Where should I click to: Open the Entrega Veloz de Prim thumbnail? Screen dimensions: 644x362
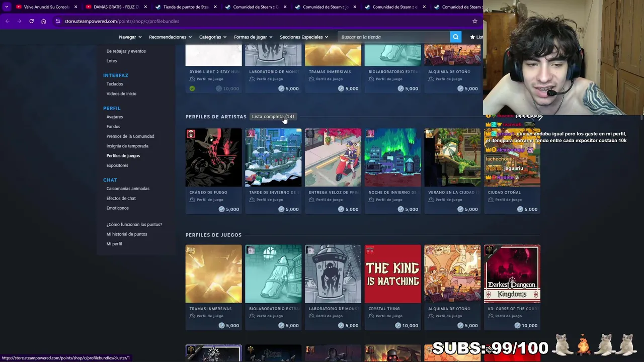(x=333, y=158)
